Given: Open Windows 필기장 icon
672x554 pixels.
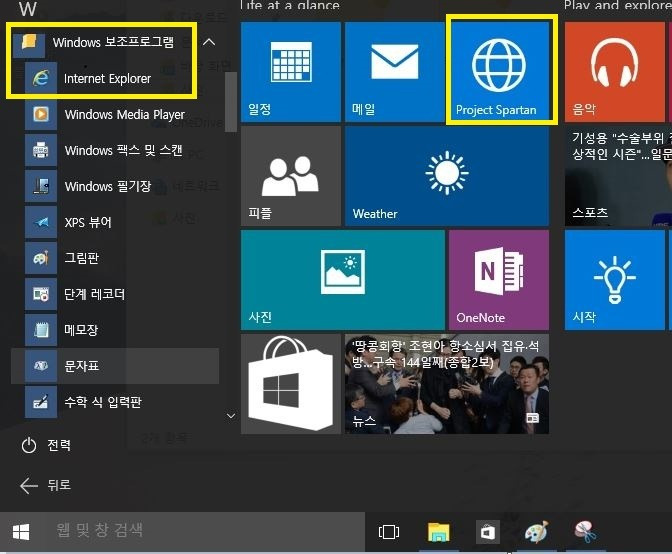Looking at the screenshot, I should pos(41,186).
